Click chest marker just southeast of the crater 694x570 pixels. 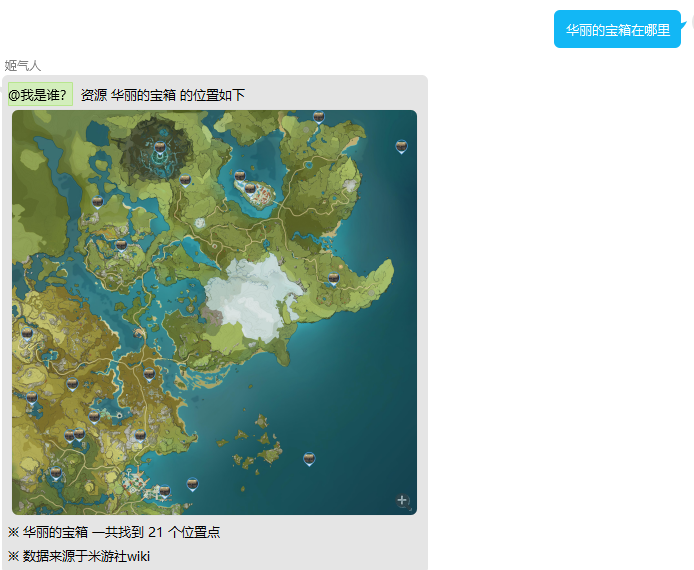pos(185,181)
